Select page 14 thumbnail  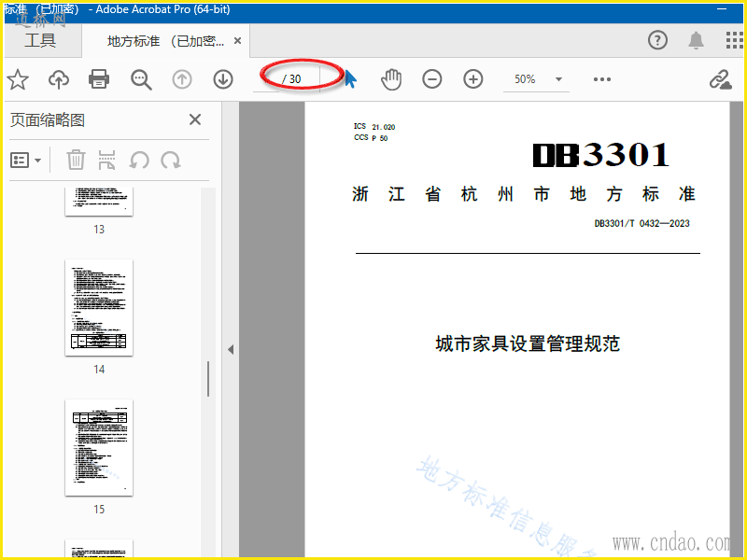tap(99, 308)
